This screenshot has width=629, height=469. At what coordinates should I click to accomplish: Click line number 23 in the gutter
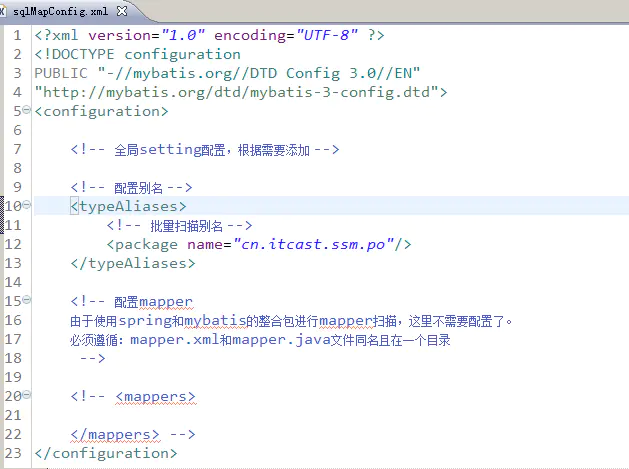pyautogui.click(x=13, y=453)
